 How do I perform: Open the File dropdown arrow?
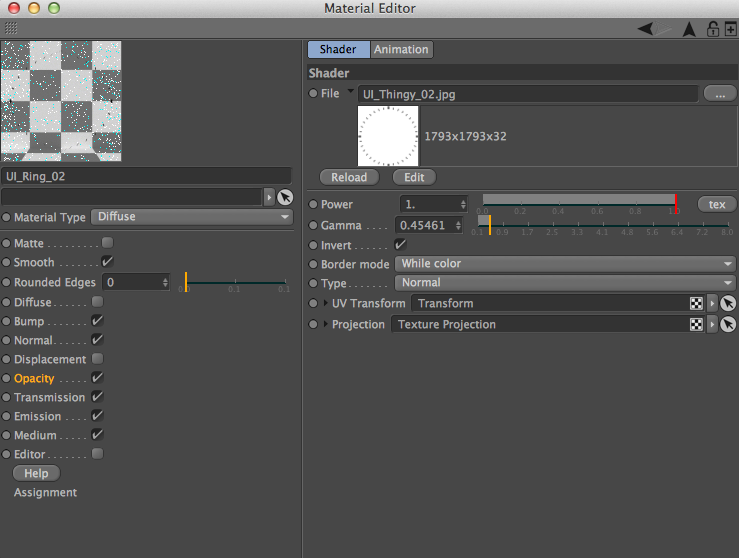[x=350, y=91]
